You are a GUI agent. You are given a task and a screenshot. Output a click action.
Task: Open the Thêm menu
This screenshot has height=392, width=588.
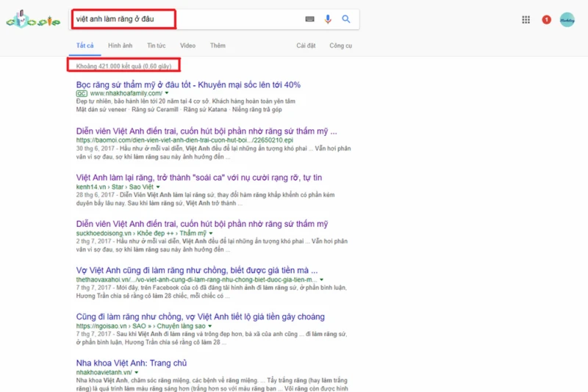tap(218, 46)
